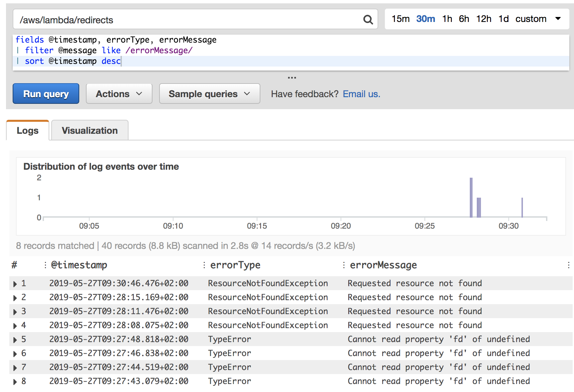
Task: Choose the custom time range option
Action: (x=531, y=19)
